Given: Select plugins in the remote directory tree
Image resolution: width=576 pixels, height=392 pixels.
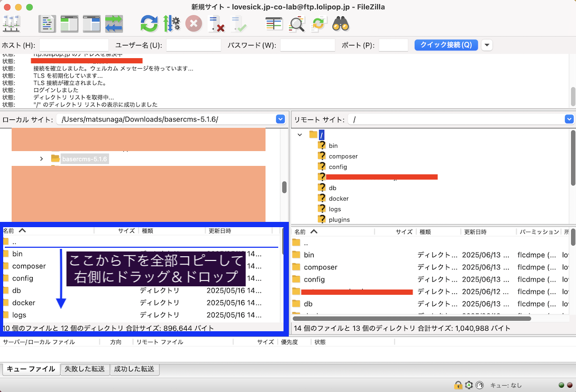Looking at the screenshot, I should [339, 220].
